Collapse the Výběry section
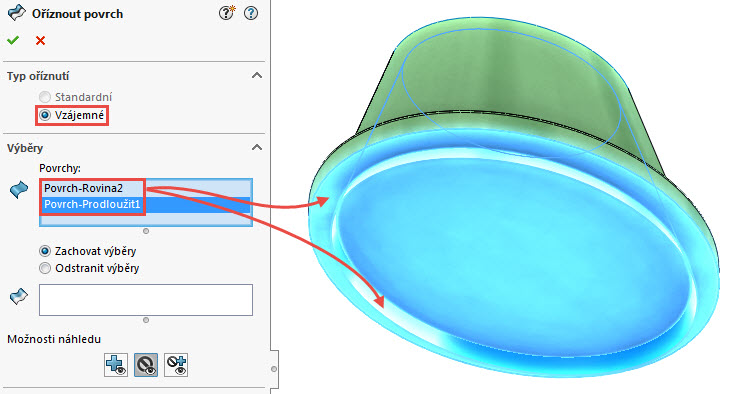This screenshot has width=750, height=394. pos(257,147)
